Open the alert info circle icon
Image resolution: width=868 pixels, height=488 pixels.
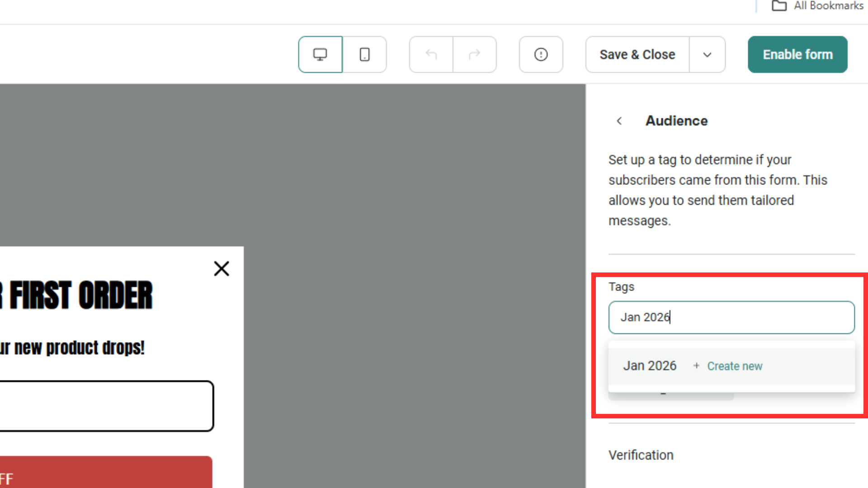(x=541, y=55)
